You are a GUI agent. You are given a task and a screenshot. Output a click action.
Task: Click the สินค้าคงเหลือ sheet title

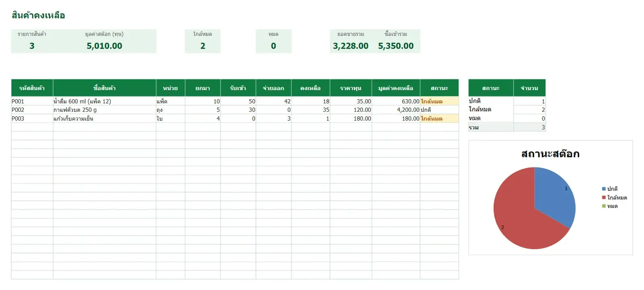pos(38,15)
